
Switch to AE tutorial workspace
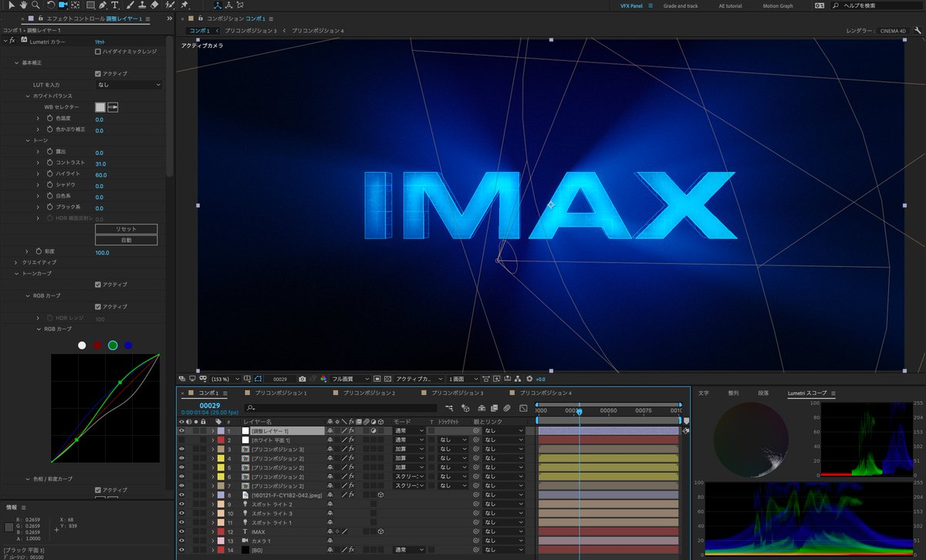730,5
